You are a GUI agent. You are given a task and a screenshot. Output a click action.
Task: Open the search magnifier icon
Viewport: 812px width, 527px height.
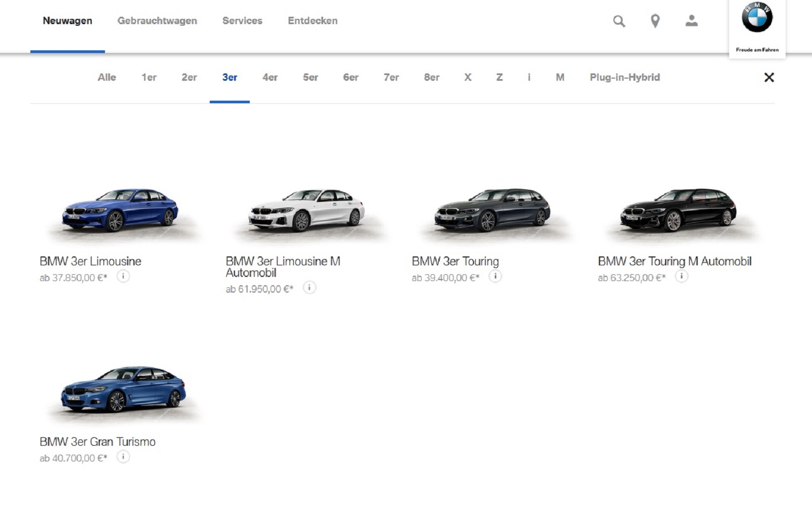coord(619,21)
